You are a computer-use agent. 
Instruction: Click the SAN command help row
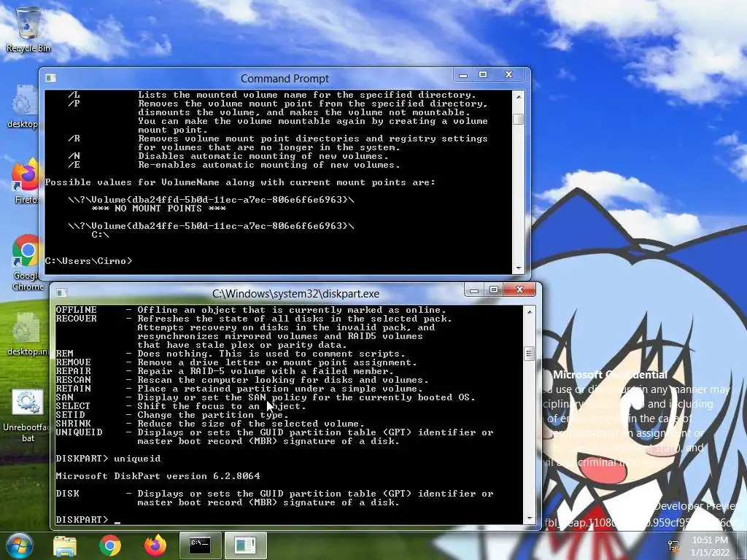pyautogui.click(x=266, y=397)
